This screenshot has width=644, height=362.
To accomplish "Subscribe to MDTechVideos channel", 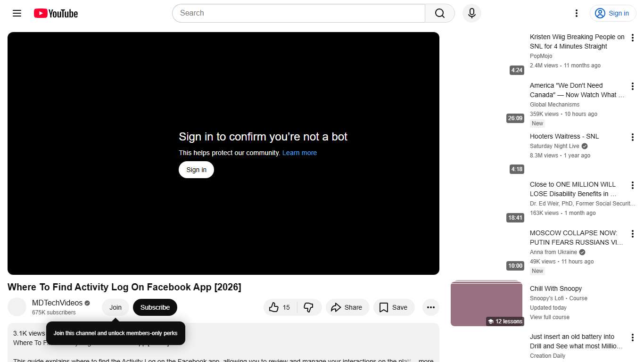I will point(155,307).
